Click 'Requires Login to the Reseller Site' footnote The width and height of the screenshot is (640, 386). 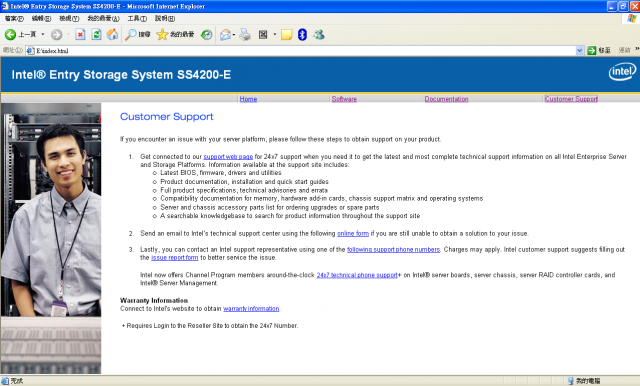click(x=210, y=326)
